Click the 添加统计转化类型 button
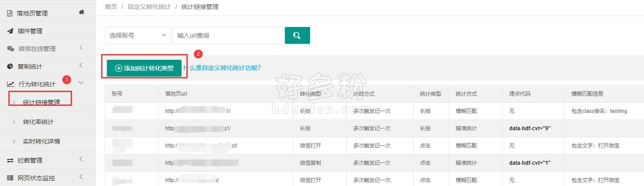644x186 pixels. tap(144, 68)
